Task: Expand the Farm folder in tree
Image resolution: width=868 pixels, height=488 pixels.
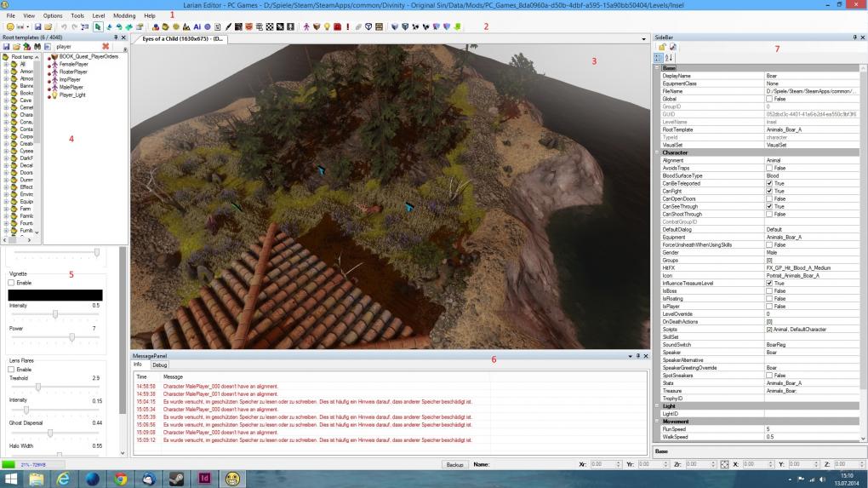Action: point(6,209)
